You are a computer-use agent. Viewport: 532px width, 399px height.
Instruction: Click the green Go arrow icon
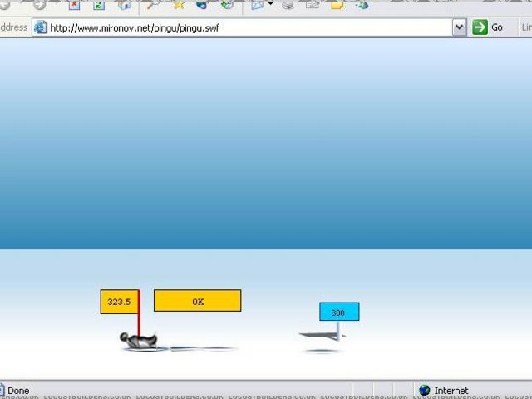480,27
